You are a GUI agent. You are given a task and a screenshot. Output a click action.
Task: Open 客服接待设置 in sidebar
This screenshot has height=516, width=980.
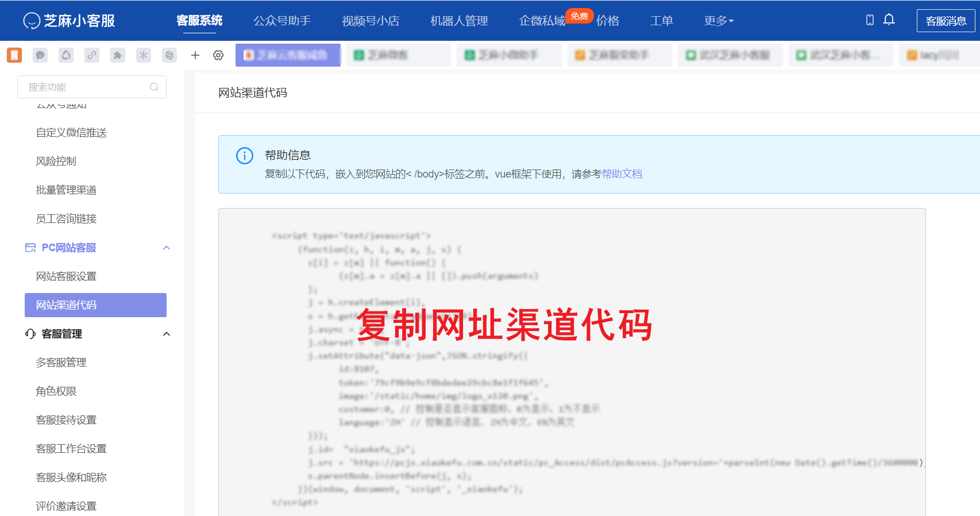pyautogui.click(x=66, y=420)
